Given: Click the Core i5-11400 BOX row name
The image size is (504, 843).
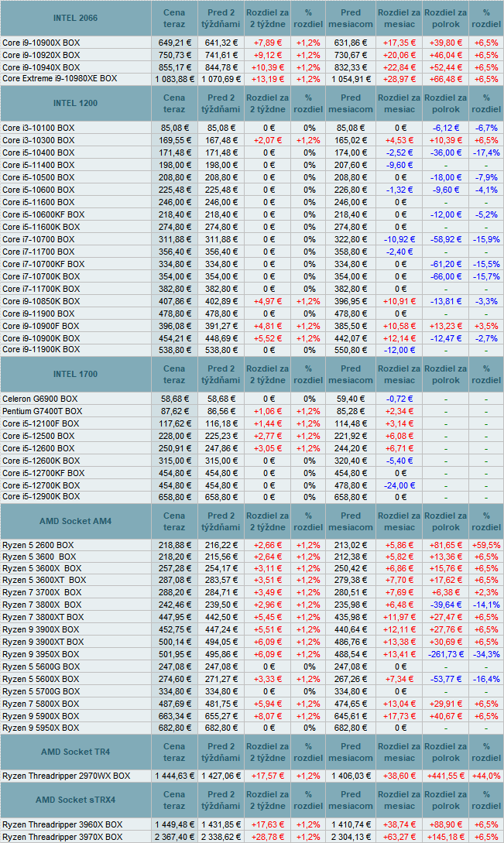Looking at the screenshot, I should click(38, 165).
